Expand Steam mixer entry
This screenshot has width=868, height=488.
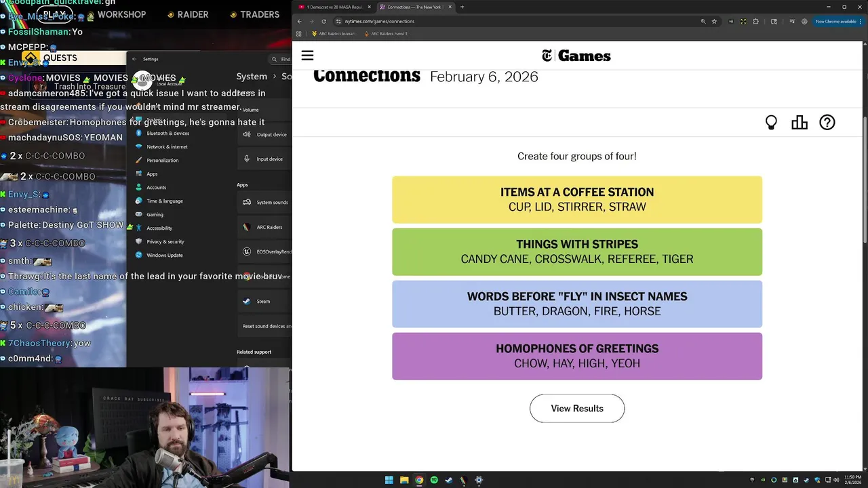tap(264, 302)
